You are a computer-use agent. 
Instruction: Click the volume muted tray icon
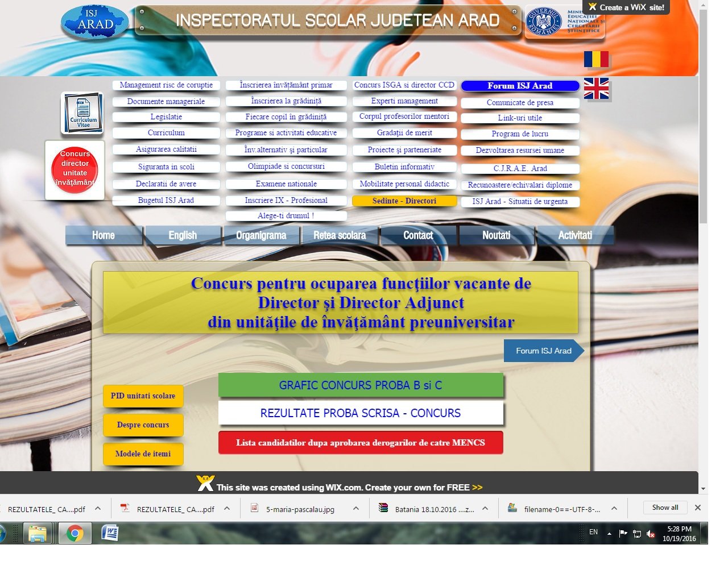pos(651,534)
